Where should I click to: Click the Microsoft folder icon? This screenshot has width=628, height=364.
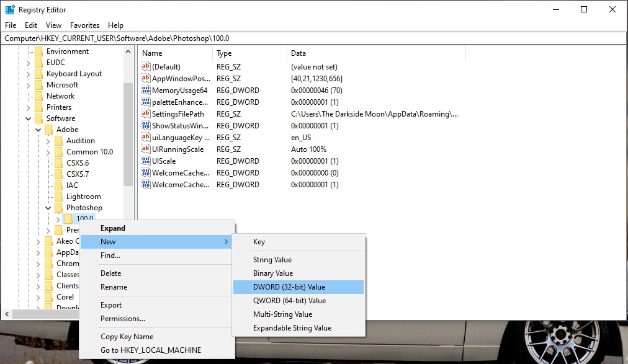pyautogui.click(x=39, y=85)
